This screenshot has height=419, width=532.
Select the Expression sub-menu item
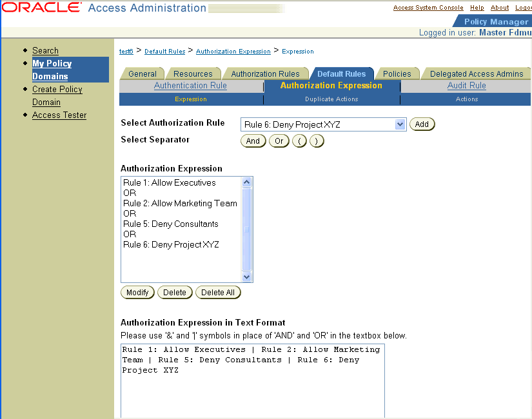[x=191, y=99]
